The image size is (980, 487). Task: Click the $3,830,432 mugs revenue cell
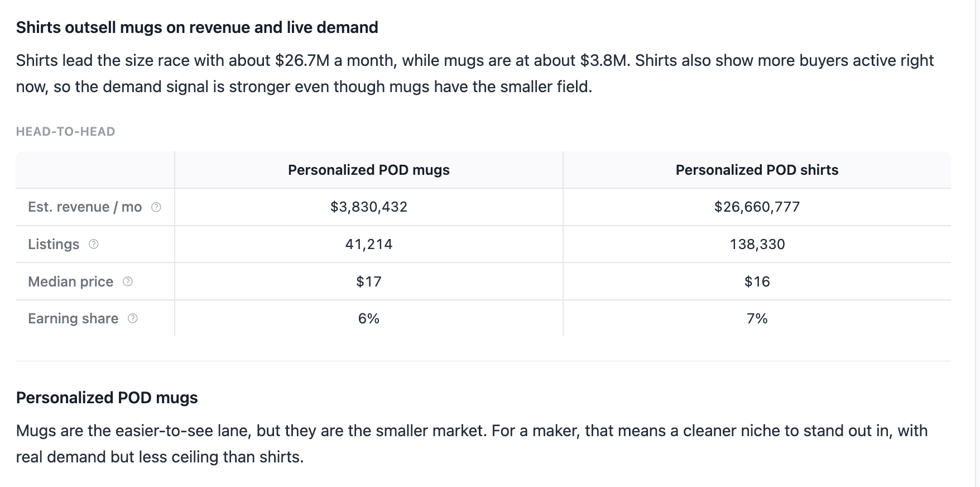click(369, 207)
